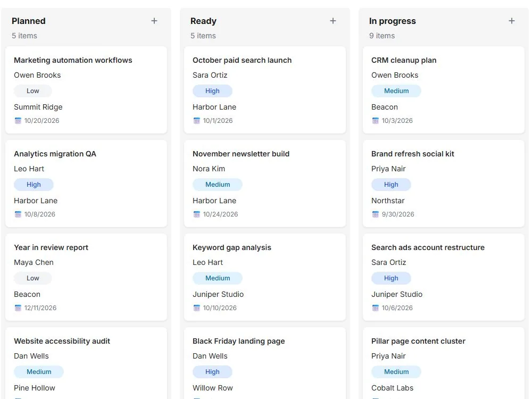532x399 pixels.
Task: Click Owen Brooks on Marketing automation card
Action: (x=37, y=75)
